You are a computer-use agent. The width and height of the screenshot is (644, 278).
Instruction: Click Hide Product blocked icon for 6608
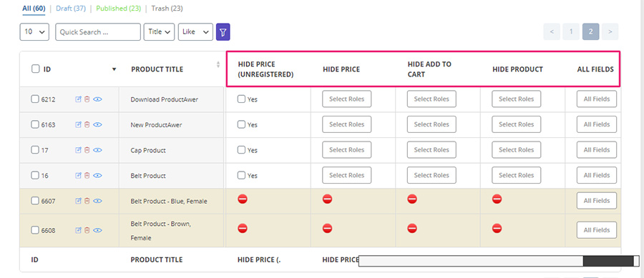click(x=497, y=228)
